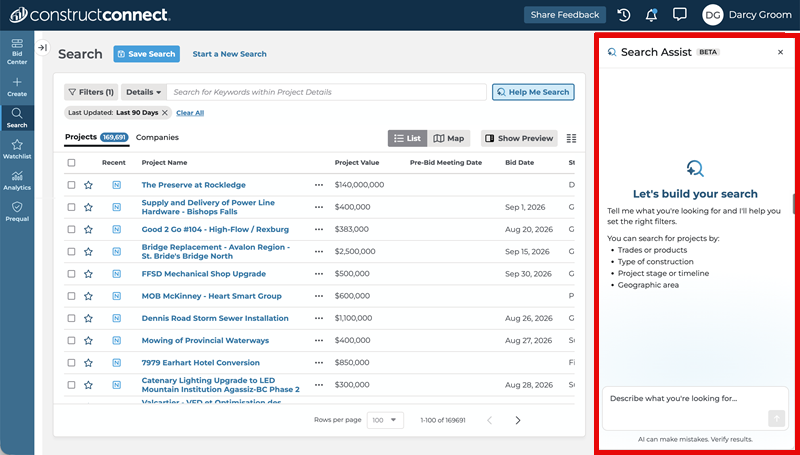Open Watchlist from sidebar
The width and height of the screenshot is (800, 455).
tap(17, 149)
